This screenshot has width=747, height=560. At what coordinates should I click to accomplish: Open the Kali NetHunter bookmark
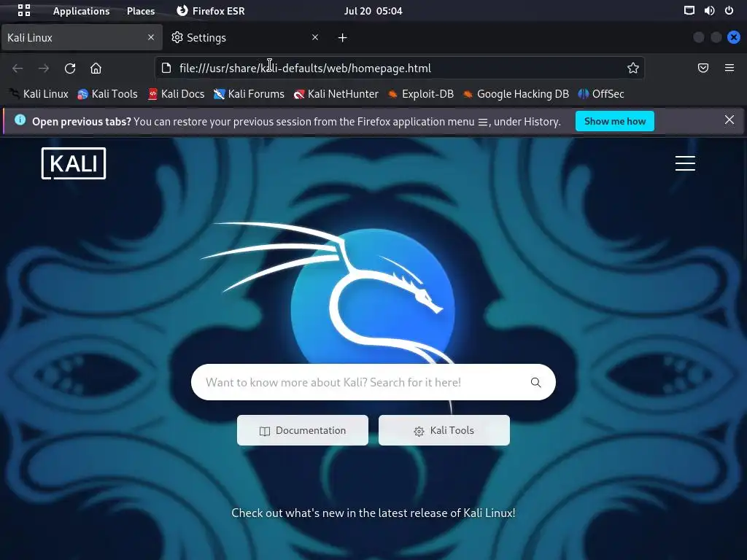pyautogui.click(x=336, y=94)
